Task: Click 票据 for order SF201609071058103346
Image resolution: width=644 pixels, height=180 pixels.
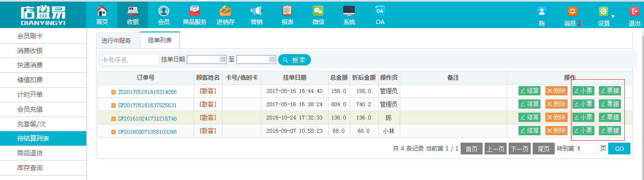Action: [x=610, y=130]
